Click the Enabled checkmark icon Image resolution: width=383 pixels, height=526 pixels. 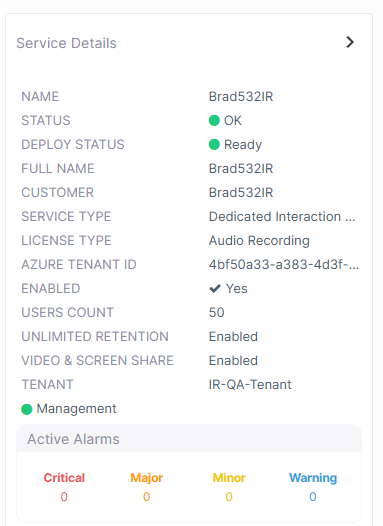point(215,288)
